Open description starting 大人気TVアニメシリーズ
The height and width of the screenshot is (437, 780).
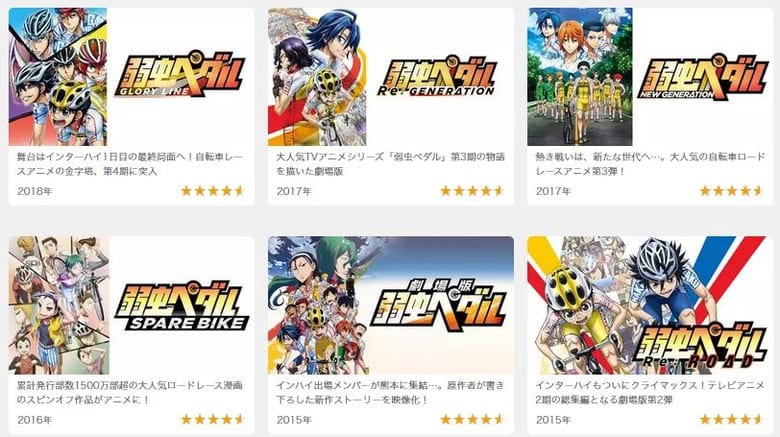click(390, 164)
